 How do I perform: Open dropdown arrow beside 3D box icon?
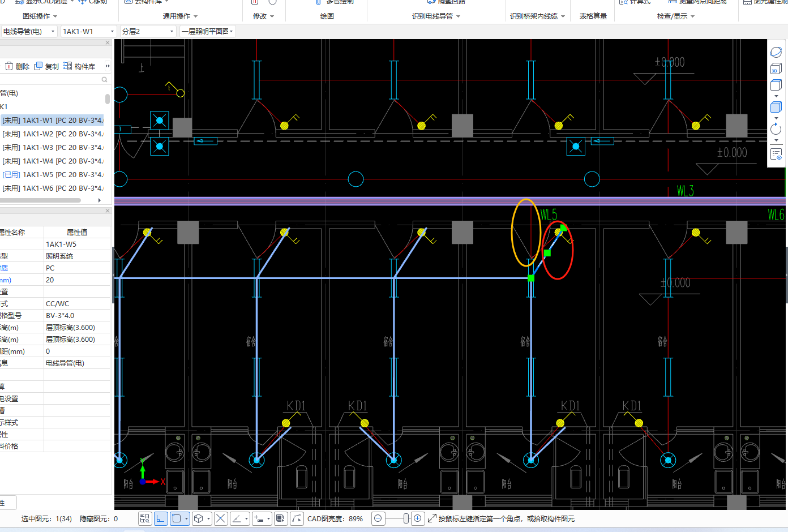coord(208,518)
